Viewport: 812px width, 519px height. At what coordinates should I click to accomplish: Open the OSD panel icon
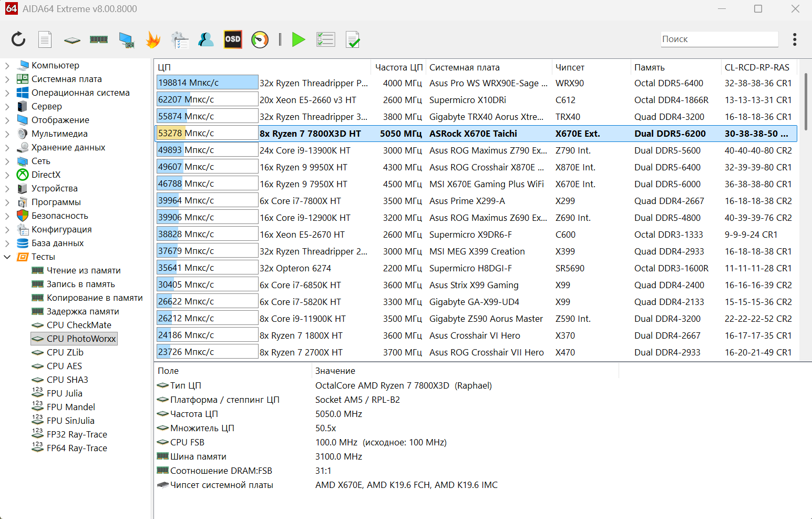(233, 39)
